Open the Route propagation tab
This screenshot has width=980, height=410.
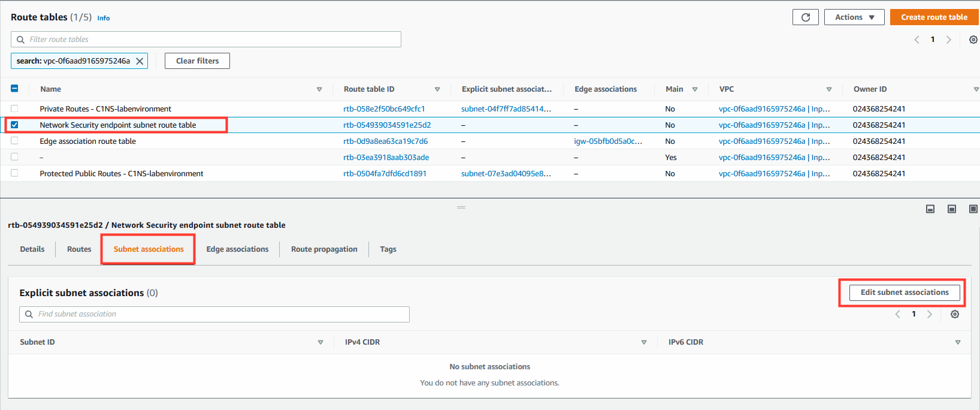[324, 249]
